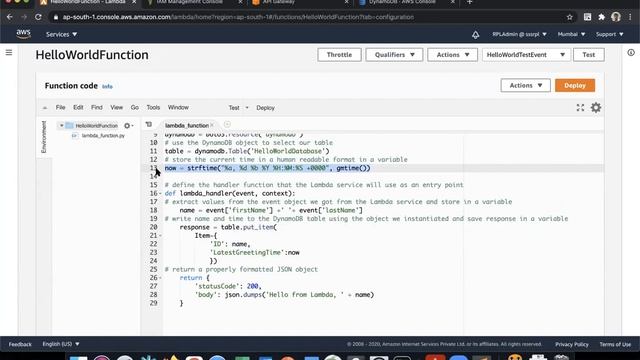Click the orange Deploy button
Viewport: 640px width, 360px height.
pos(575,85)
